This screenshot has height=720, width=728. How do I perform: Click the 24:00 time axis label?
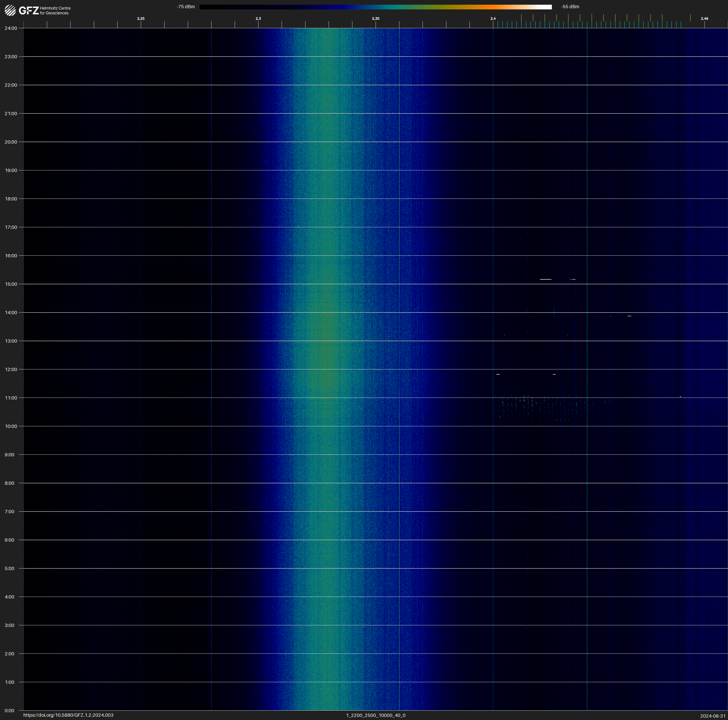(11, 28)
